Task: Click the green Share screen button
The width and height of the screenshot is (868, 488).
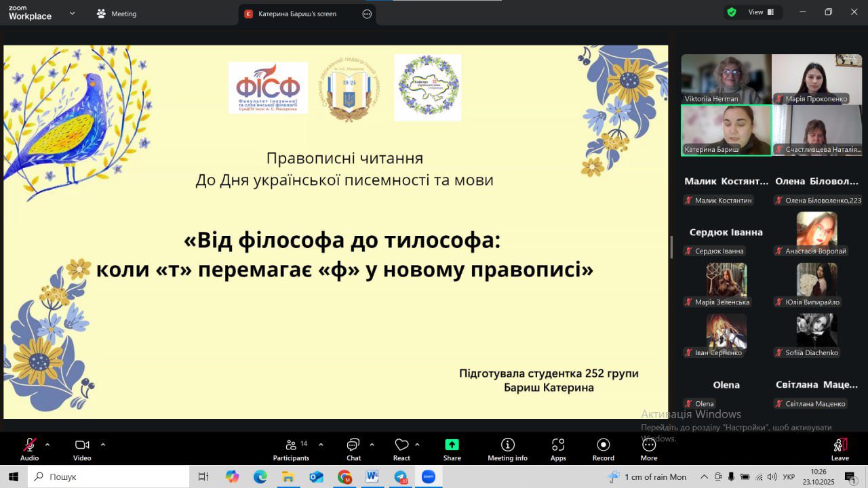Action: (x=452, y=449)
